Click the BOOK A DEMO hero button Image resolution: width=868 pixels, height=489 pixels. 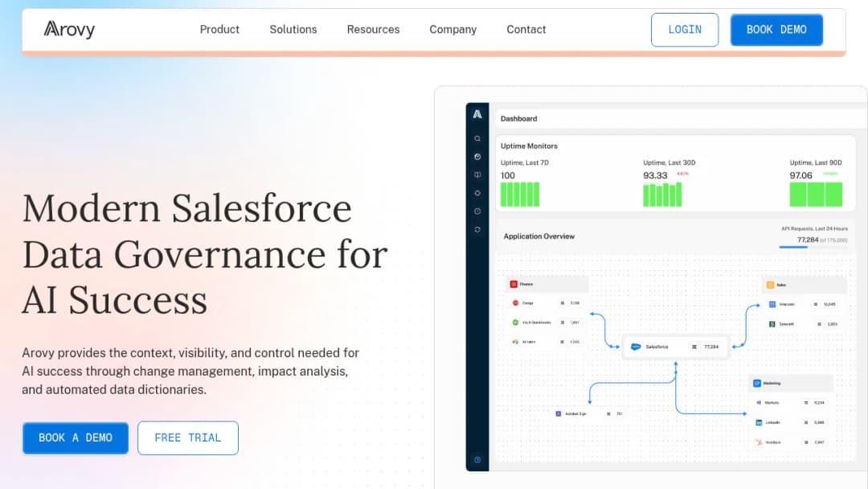click(76, 438)
